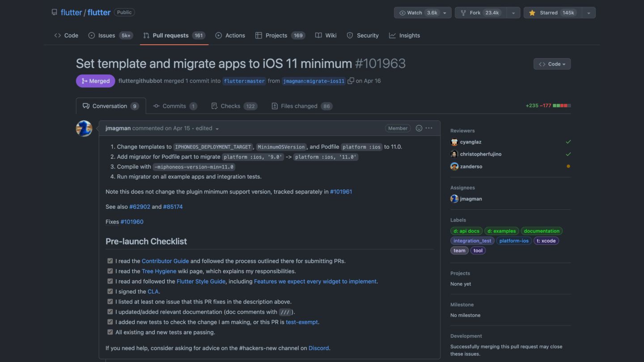Click the copy branch name icon

pos(351,81)
